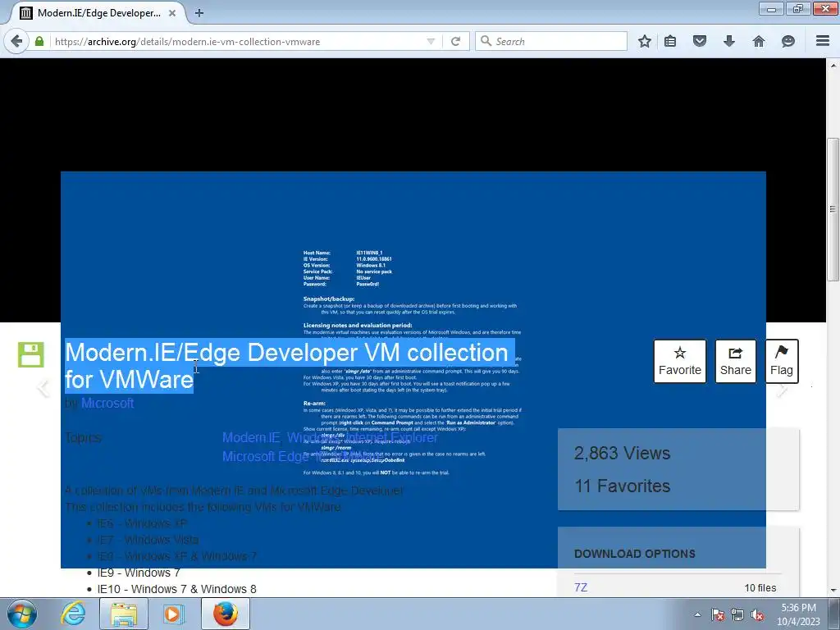Click the green floppy disk software icon
The height and width of the screenshot is (630, 840).
31,354
